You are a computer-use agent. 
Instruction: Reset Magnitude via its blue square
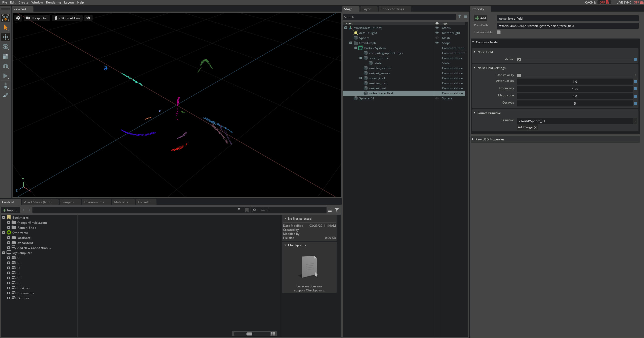point(635,96)
